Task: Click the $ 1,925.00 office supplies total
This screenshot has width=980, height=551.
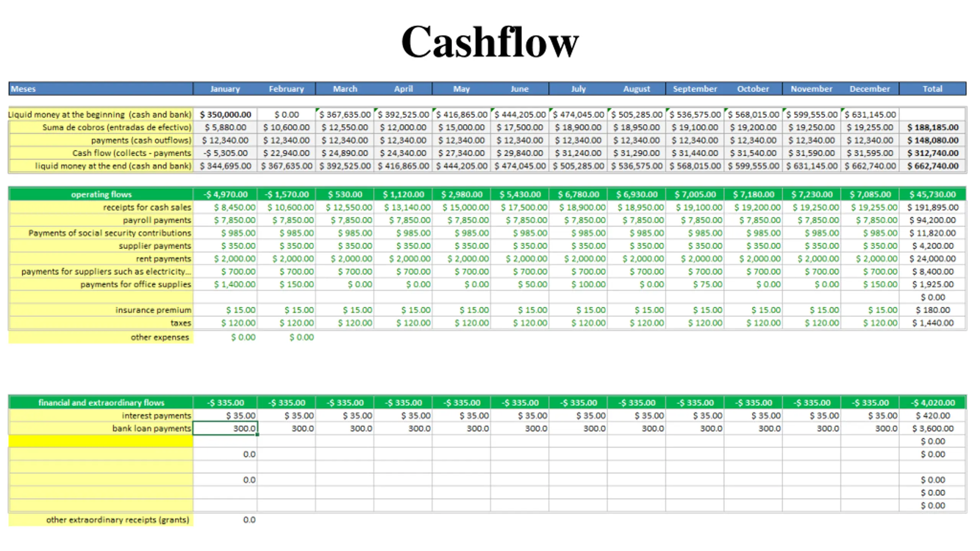Action: coord(933,284)
